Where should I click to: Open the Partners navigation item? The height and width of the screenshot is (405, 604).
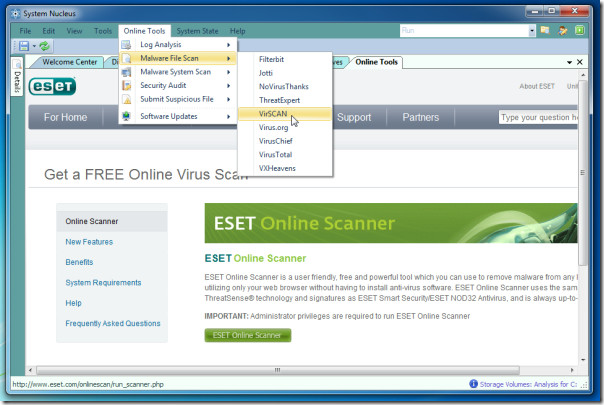pyautogui.click(x=421, y=117)
